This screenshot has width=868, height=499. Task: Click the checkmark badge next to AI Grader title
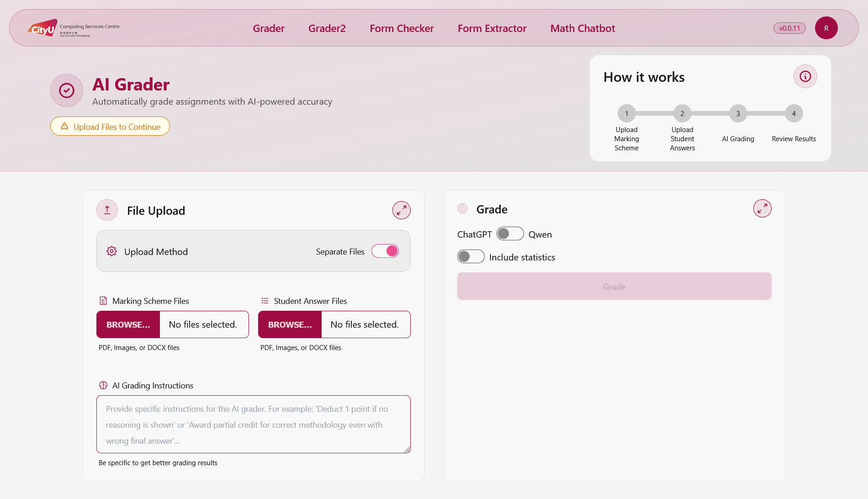pyautogui.click(x=66, y=90)
